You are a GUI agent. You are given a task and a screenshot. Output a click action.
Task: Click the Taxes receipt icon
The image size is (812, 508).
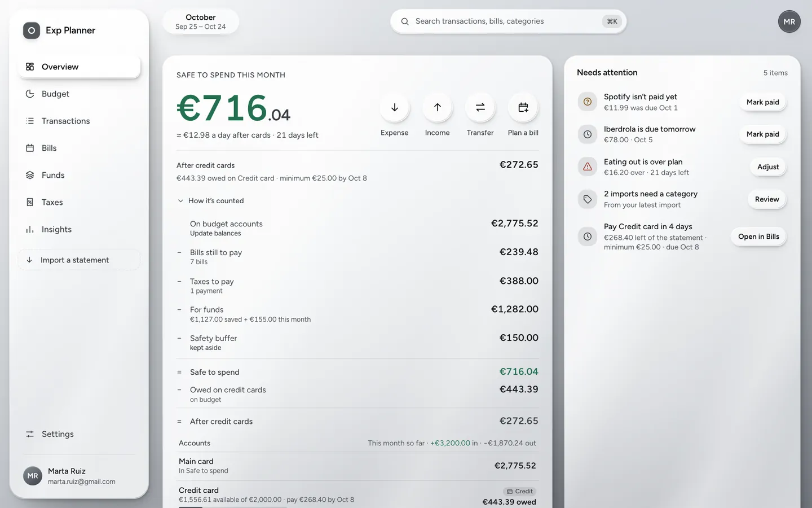point(30,202)
